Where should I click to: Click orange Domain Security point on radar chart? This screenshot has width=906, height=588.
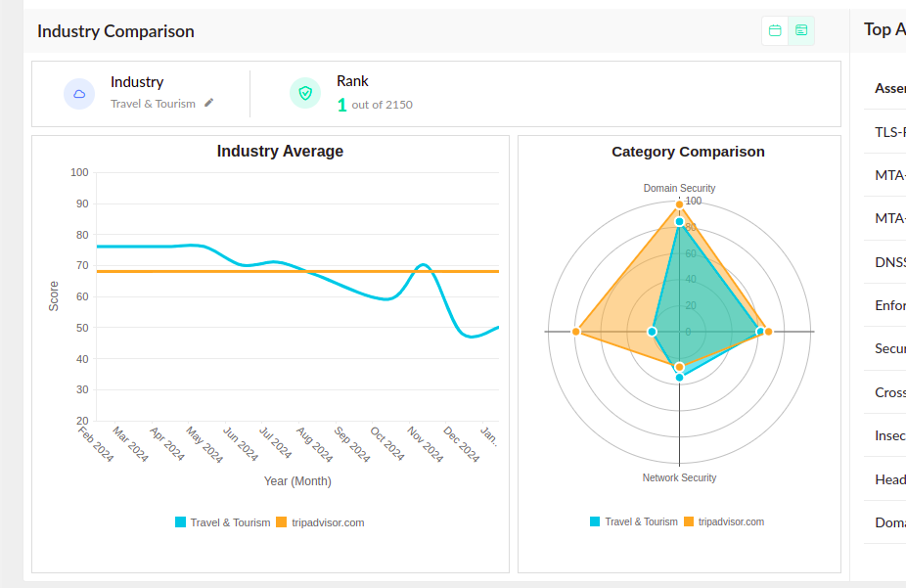(x=679, y=204)
